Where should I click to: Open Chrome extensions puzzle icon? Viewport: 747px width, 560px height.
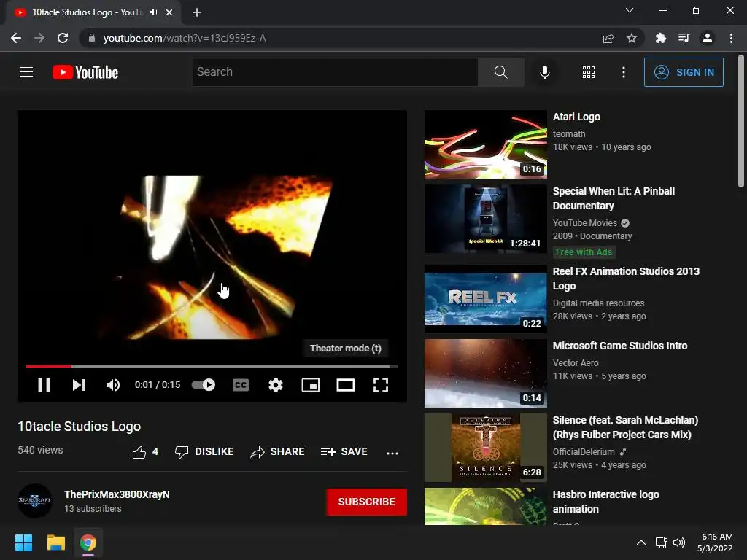coord(660,38)
